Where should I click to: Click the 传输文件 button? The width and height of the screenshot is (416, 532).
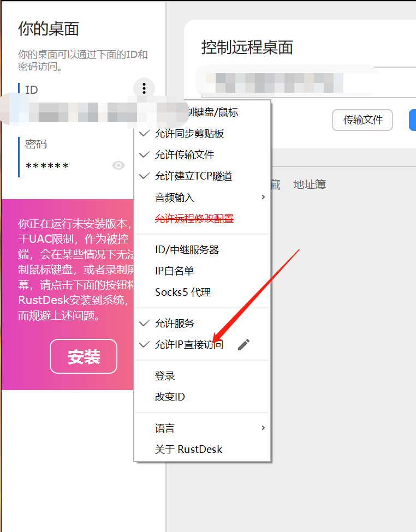[x=362, y=119]
